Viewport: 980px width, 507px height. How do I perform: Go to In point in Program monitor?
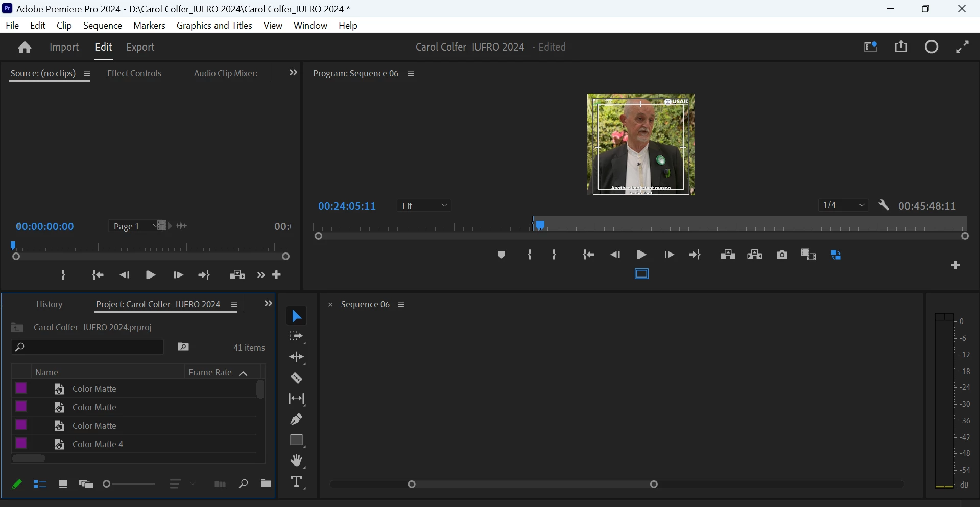tap(588, 255)
